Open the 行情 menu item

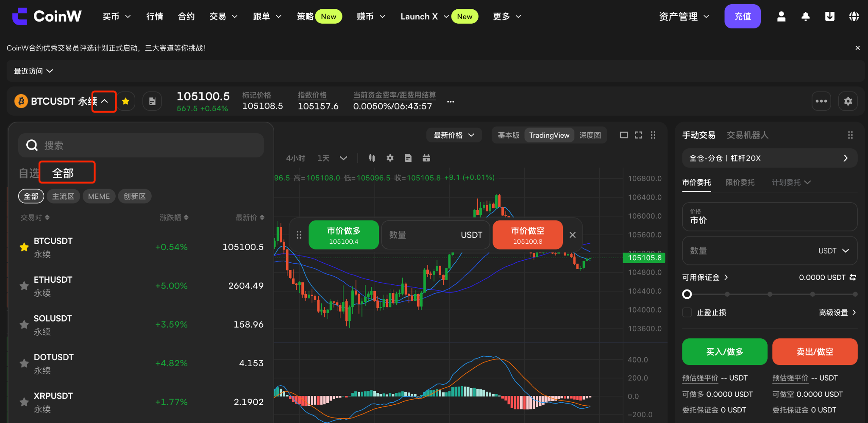[155, 17]
